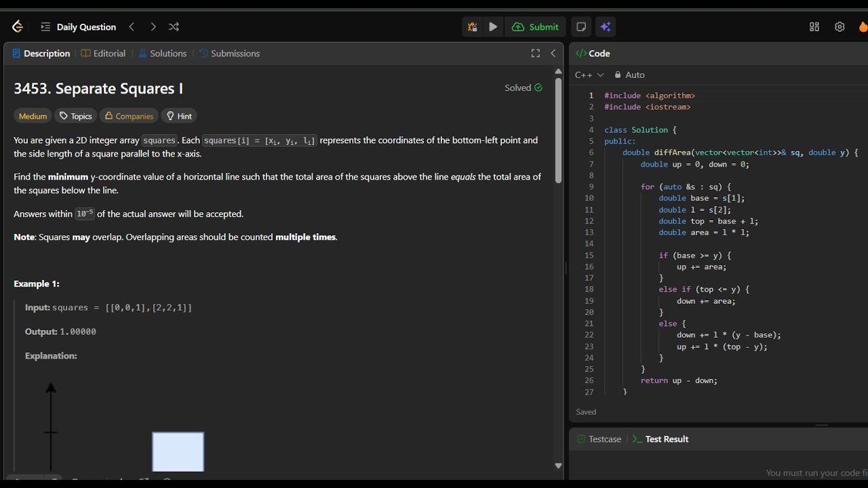The height and width of the screenshot is (488, 868).
Task: Switch to the Editorial tab
Action: 103,54
